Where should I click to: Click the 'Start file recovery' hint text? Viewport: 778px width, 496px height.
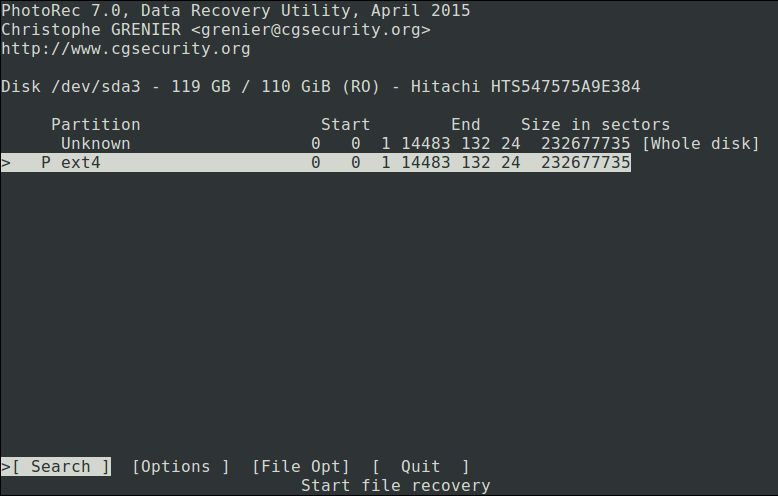click(395, 485)
